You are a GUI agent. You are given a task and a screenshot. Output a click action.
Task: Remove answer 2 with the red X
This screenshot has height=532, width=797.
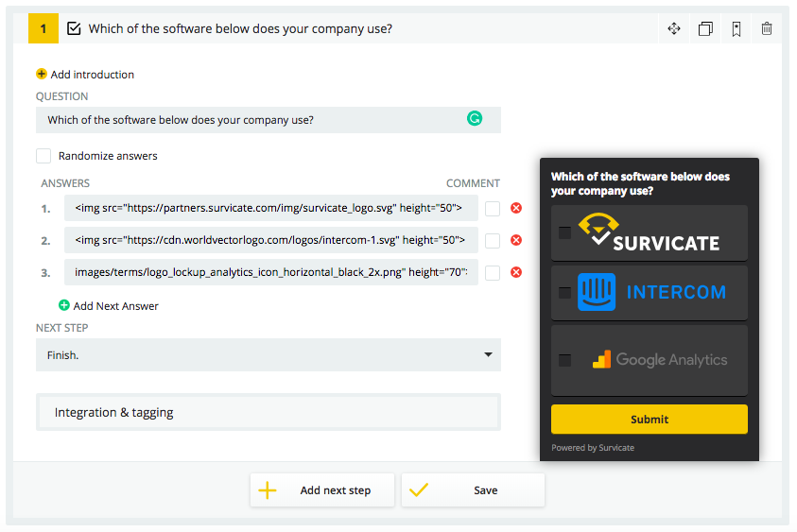(516, 240)
